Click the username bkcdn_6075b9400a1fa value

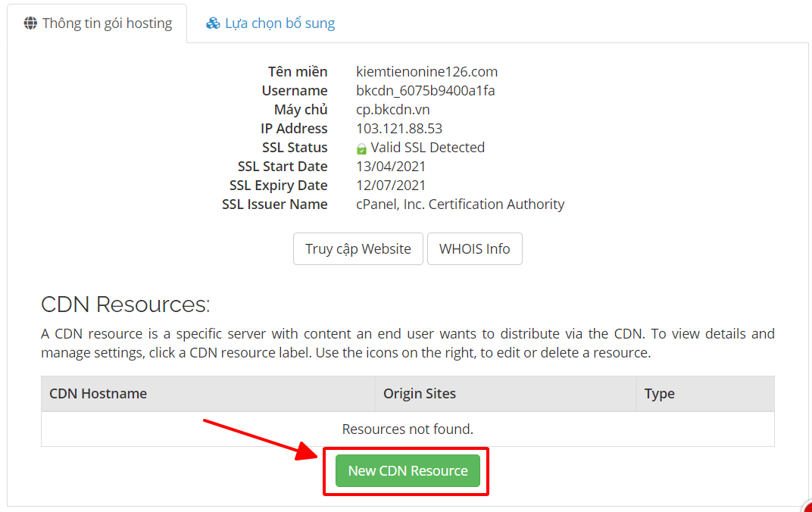[425, 91]
